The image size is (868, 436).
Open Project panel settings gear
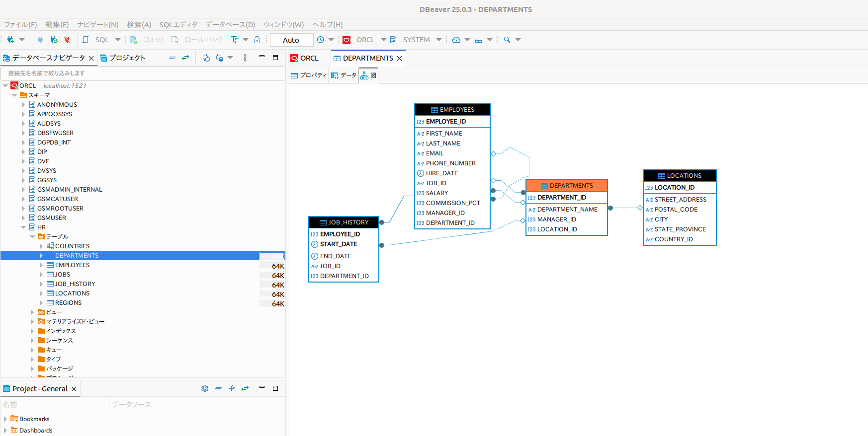[205, 388]
